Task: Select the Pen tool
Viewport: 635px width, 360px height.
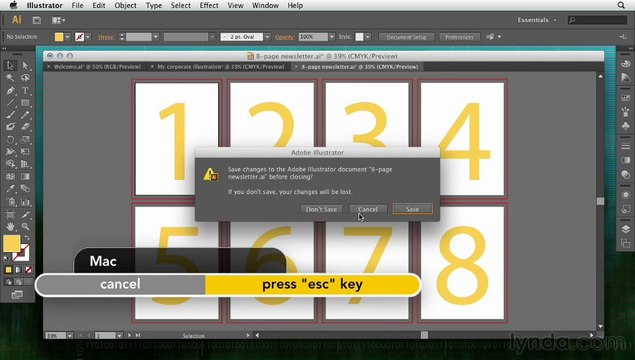Action: [10, 90]
